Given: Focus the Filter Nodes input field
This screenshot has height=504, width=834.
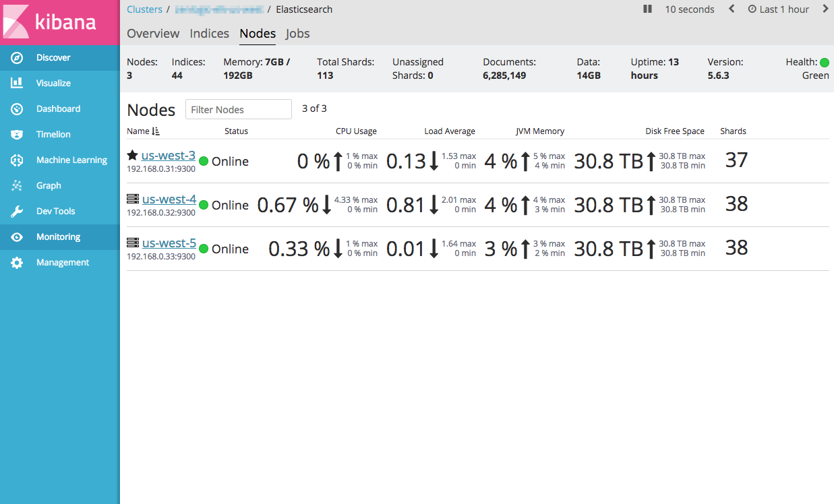Looking at the screenshot, I should pos(238,109).
